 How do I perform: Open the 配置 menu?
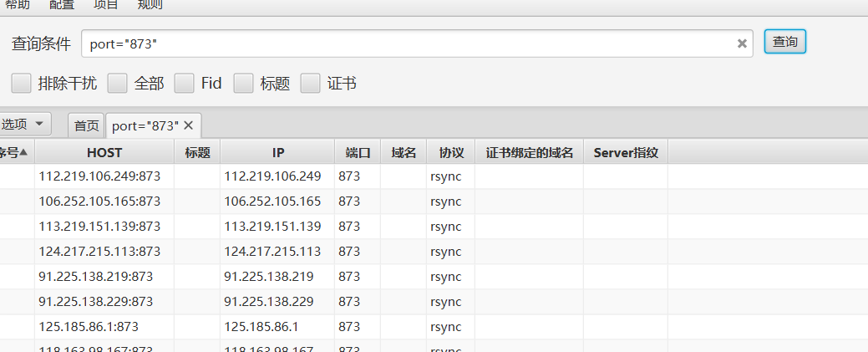62,5
